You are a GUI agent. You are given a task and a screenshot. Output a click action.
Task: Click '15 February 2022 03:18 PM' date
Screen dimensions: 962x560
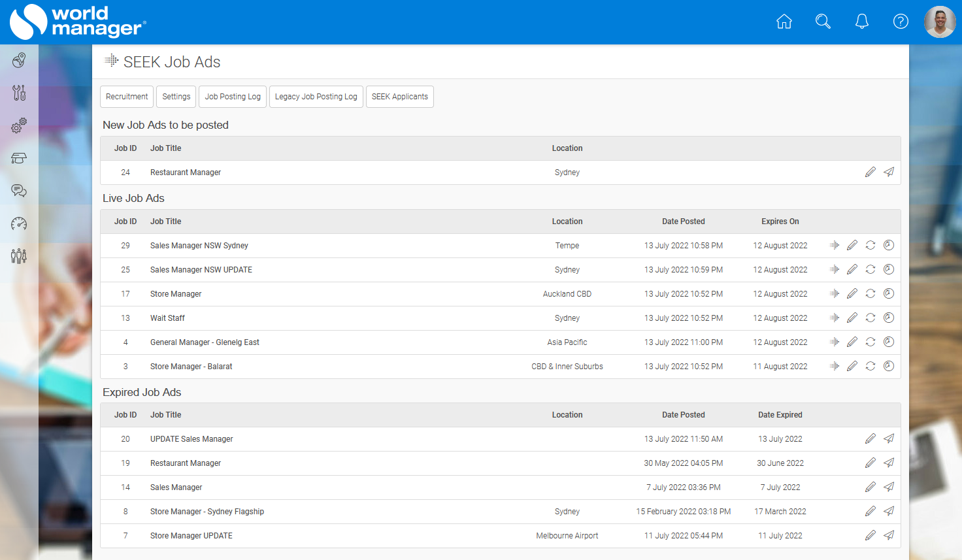click(x=684, y=512)
